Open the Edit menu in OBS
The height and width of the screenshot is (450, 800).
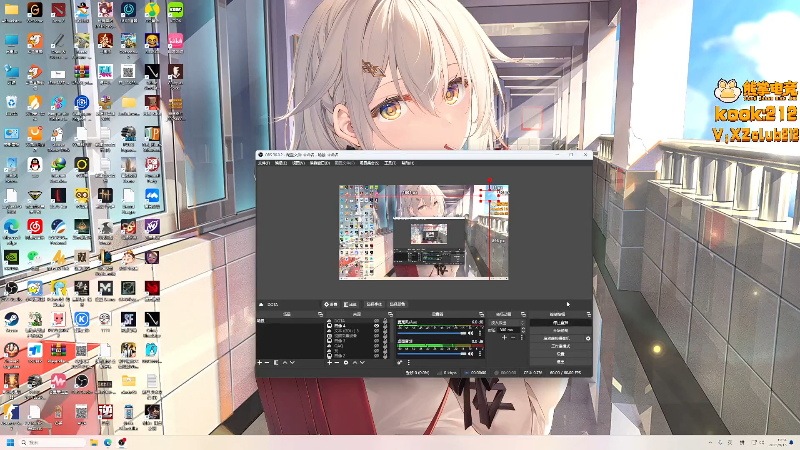(281, 163)
